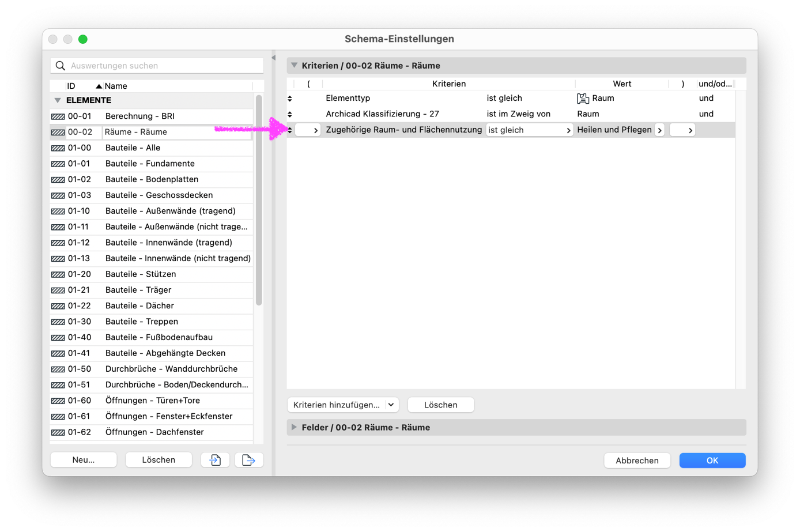Select the Elementtyp criterion text
This screenshot has height=532, width=800.
[348, 99]
